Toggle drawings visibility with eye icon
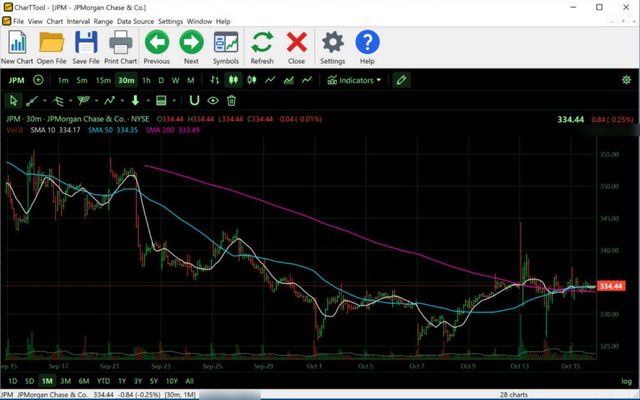 [x=213, y=100]
